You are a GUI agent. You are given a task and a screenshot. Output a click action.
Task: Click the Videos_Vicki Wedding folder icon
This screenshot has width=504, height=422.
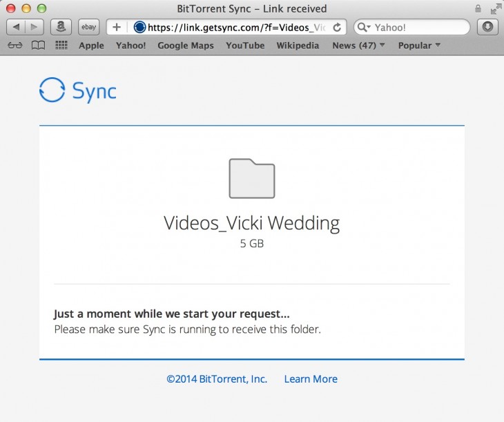click(x=252, y=178)
